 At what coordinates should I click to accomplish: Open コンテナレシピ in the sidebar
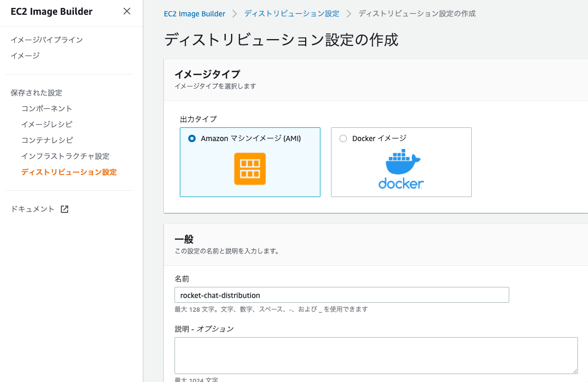(x=47, y=140)
